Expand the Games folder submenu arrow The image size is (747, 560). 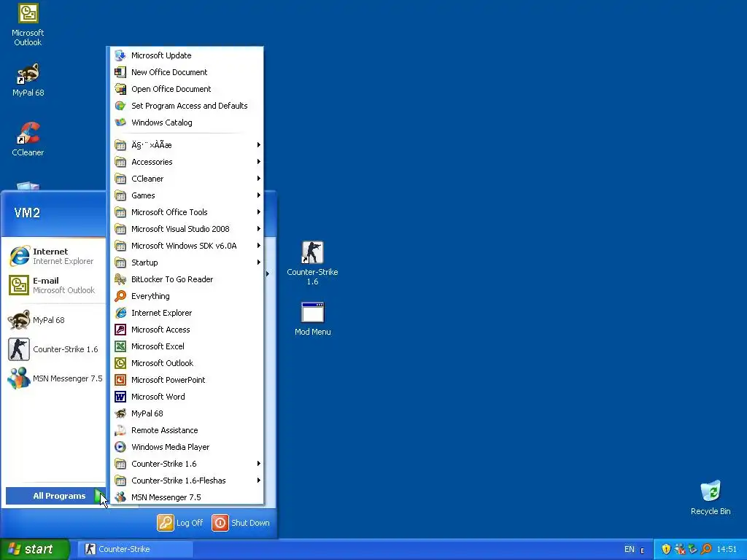259,195
